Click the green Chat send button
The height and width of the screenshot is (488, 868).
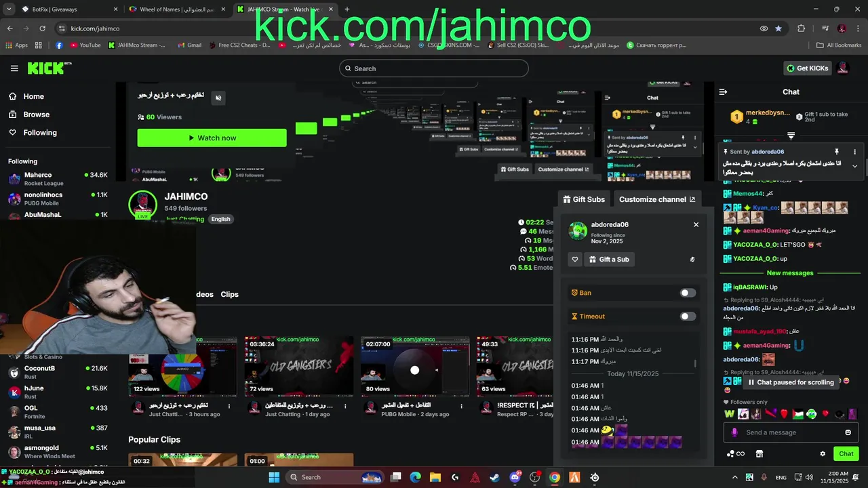tap(846, 453)
